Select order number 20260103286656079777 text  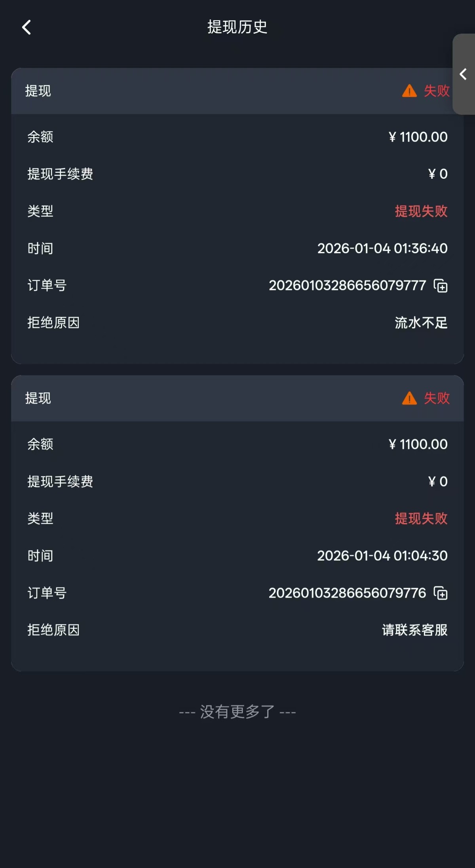click(x=347, y=286)
